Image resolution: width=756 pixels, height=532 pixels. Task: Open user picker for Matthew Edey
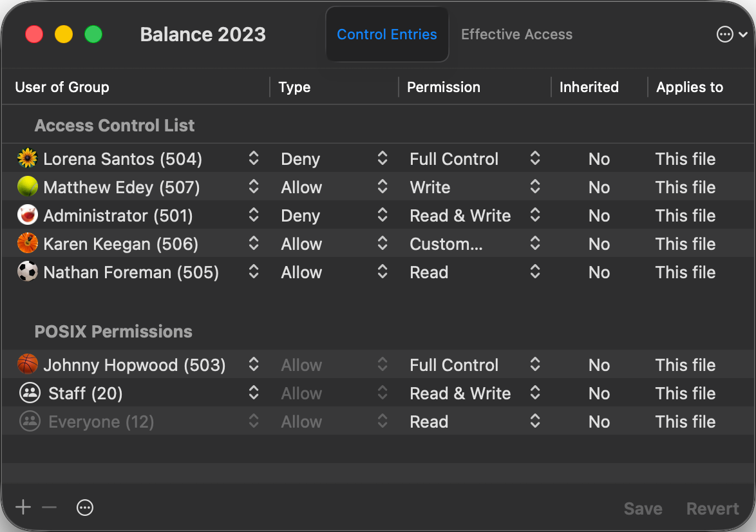coord(254,187)
